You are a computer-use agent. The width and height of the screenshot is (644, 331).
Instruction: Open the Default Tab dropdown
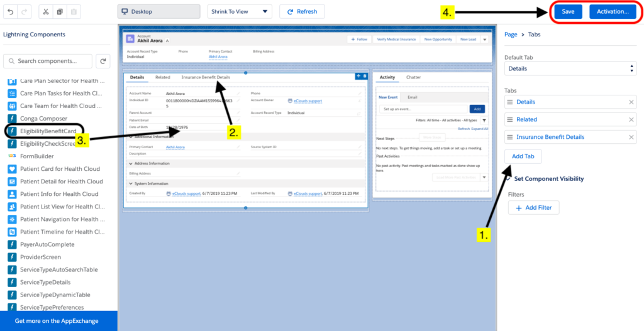click(570, 68)
